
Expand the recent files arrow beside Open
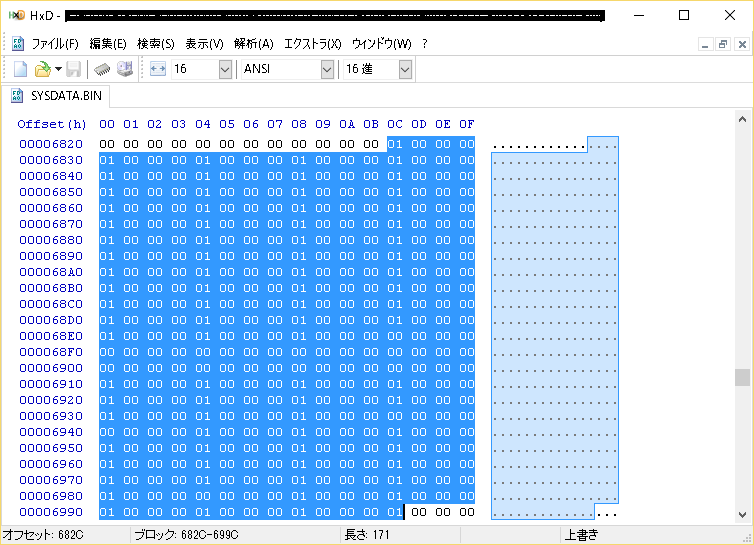pos(58,69)
